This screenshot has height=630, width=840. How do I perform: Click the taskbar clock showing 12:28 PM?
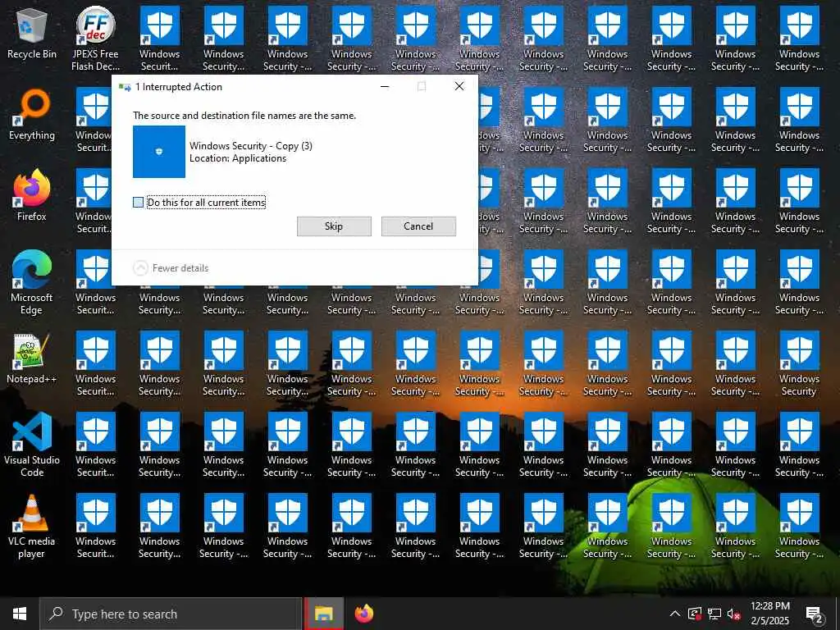(x=769, y=614)
